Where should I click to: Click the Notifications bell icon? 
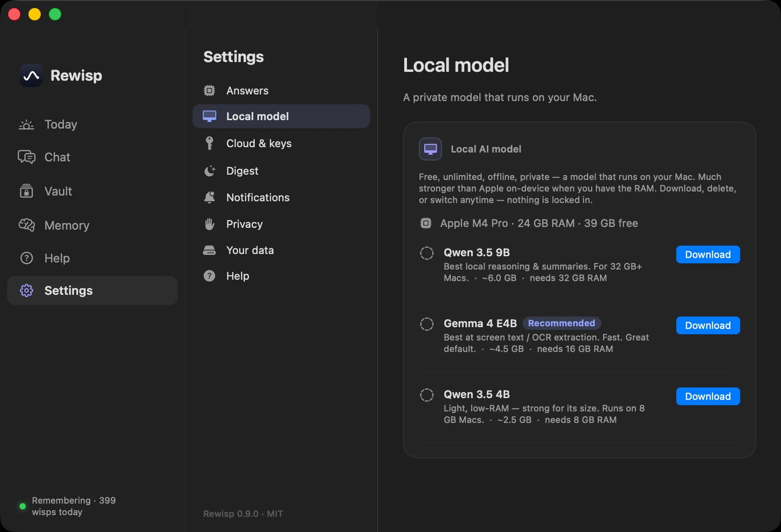(x=209, y=197)
